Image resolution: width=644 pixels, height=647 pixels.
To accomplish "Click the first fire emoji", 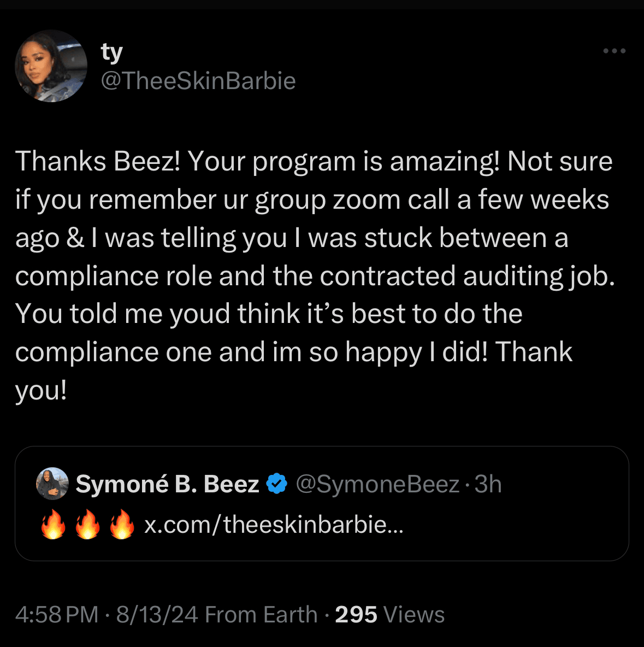I will coord(54,525).
